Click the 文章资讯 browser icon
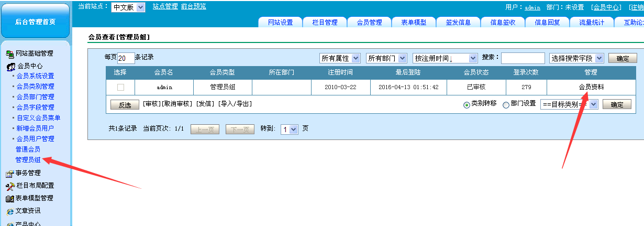Viewport: 644px width, 226px height. point(9,211)
